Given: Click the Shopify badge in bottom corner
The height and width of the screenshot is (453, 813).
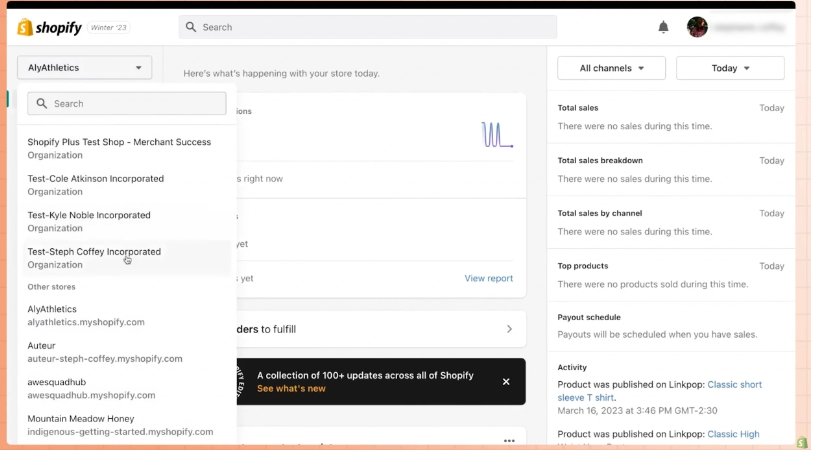Looking at the screenshot, I should pyautogui.click(x=802, y=442).
